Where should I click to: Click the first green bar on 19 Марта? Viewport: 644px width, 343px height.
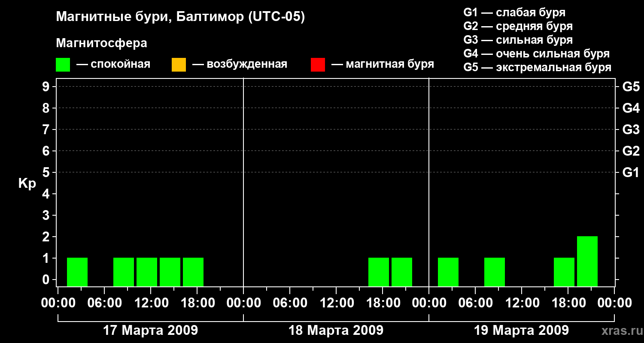(x=448, y=272)
